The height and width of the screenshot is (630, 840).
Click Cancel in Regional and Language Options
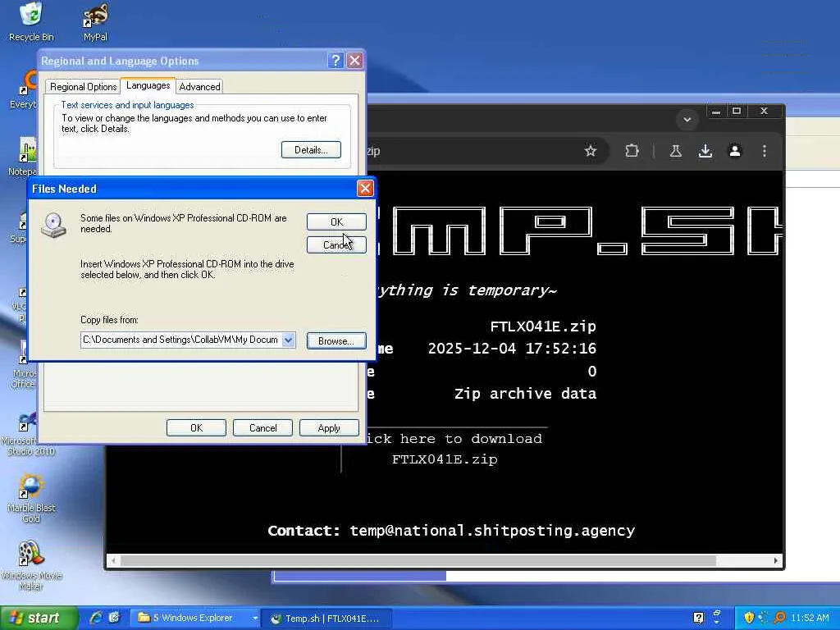[262, 428]
